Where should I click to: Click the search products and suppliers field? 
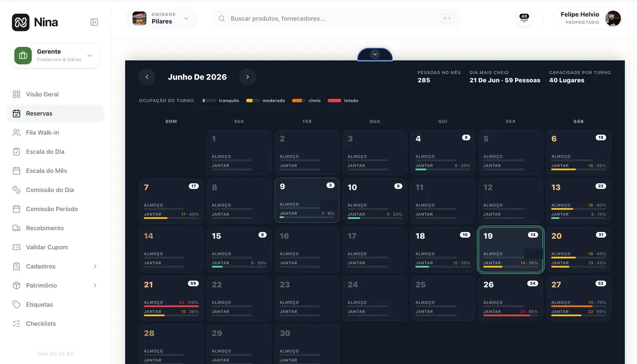point(336,19)
